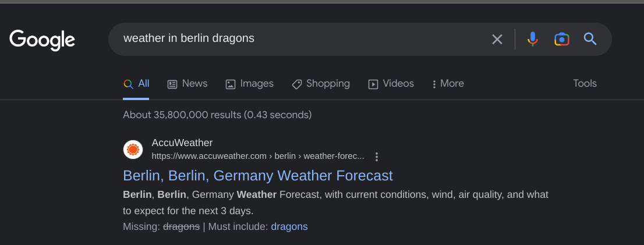Click the Google logo

(42, 40)
